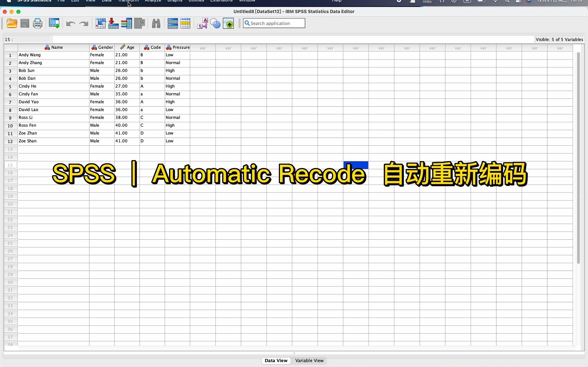Click the Use Variable Sets overlapping-circles icon
This screenshot has width=588, height=367.
click(215, 23)
